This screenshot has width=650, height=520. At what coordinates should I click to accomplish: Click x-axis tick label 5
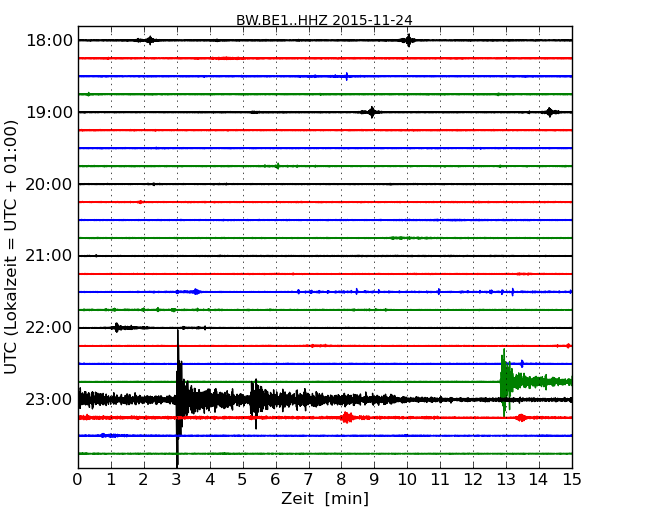pyautogui.click(x=243, y=480)
